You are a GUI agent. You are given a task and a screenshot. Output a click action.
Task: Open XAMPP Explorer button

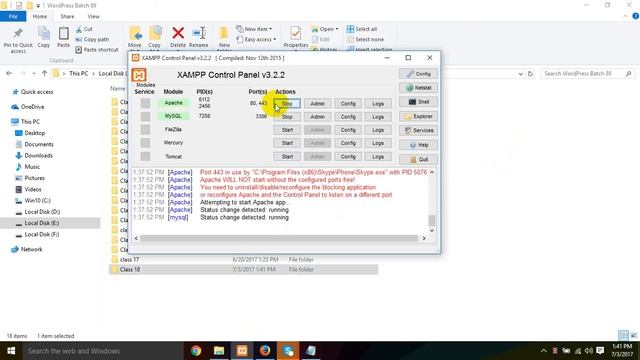pos(418,116)
